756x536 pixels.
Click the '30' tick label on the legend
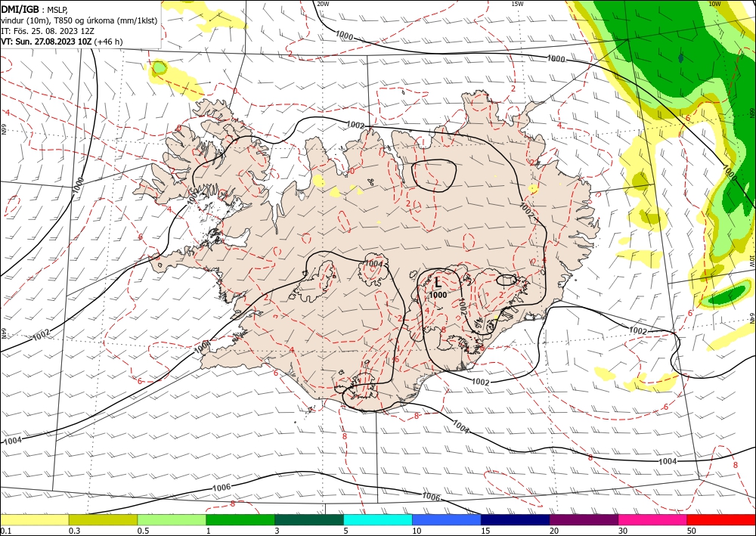tap(623, 531)
